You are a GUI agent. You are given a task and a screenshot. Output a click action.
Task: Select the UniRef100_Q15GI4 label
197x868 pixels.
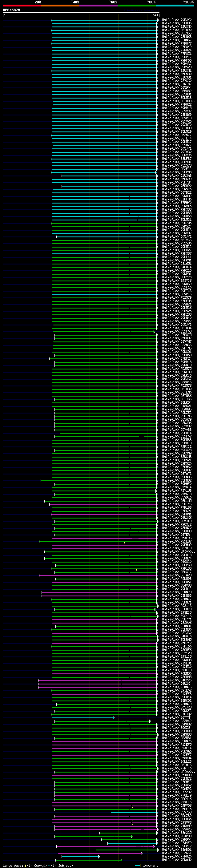(x=177, y=487)
